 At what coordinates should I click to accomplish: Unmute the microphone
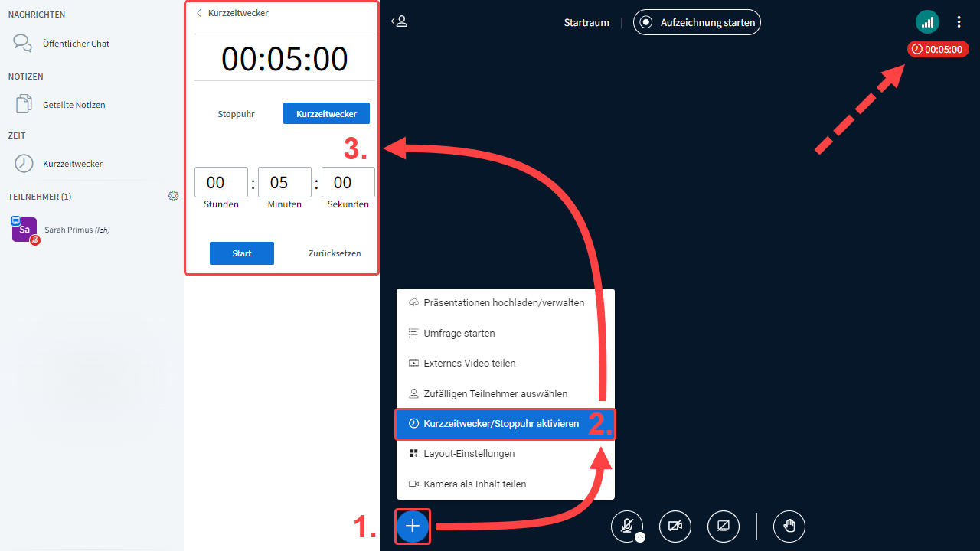(x=626, y=525)
